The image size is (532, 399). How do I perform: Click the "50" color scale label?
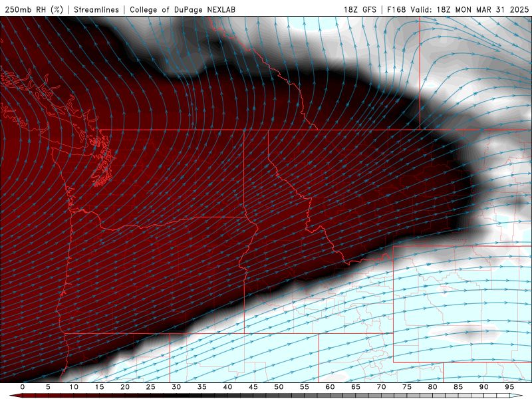point(279,387)
